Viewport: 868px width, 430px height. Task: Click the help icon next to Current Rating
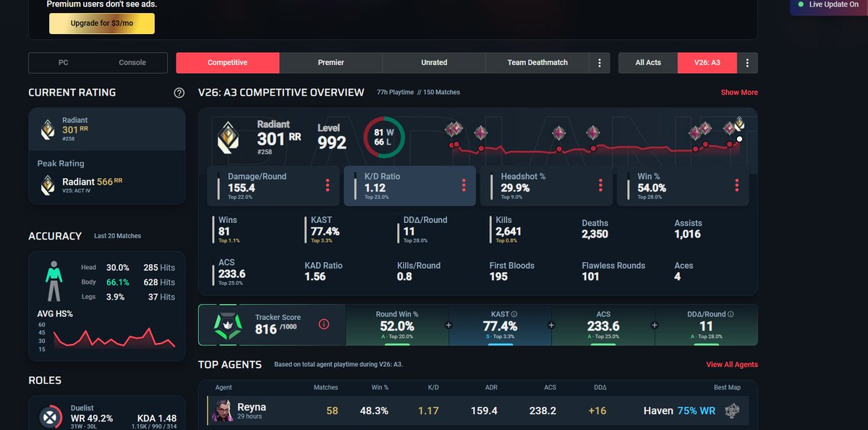coord(179,93)
